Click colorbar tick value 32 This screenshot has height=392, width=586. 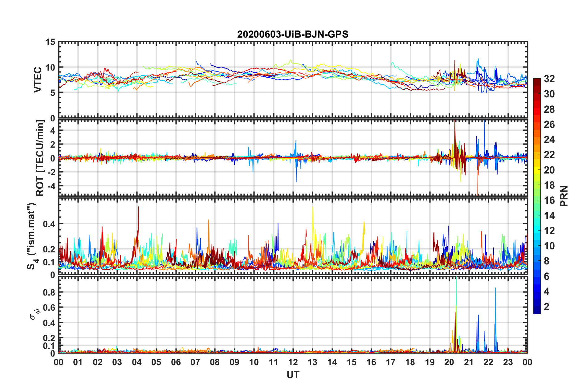click(x=549, y=79)
